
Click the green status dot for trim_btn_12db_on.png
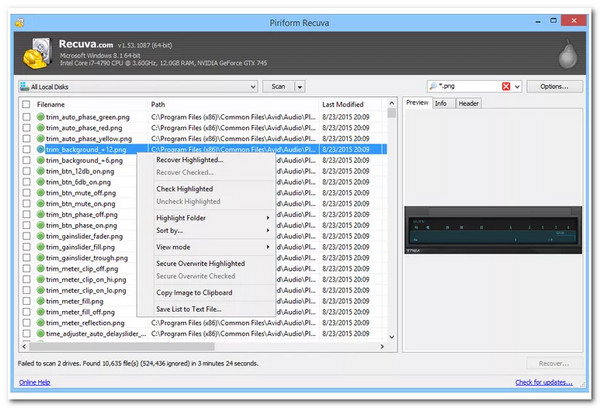tap(41, 171)
